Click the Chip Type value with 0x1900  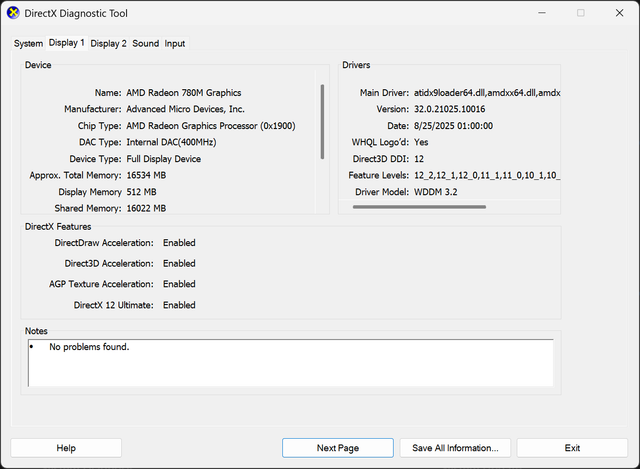[x=211, y=126]
